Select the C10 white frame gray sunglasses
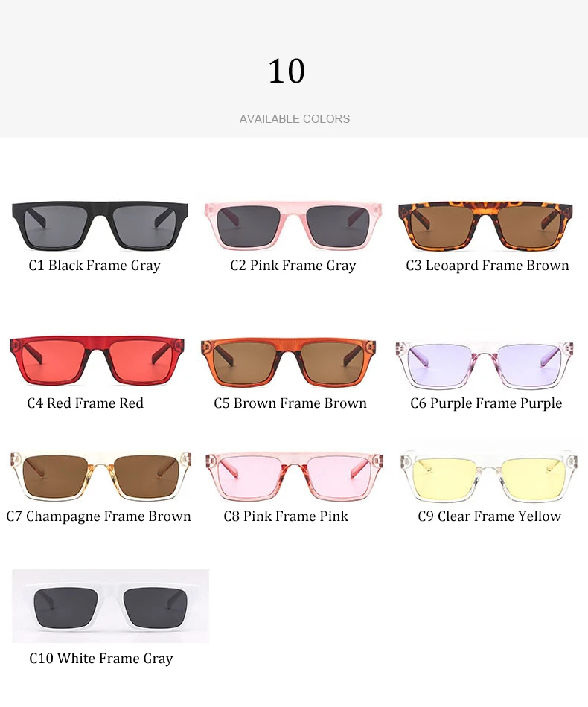The width and height of the screenshot is (588, 707). (x=110, y=606)
